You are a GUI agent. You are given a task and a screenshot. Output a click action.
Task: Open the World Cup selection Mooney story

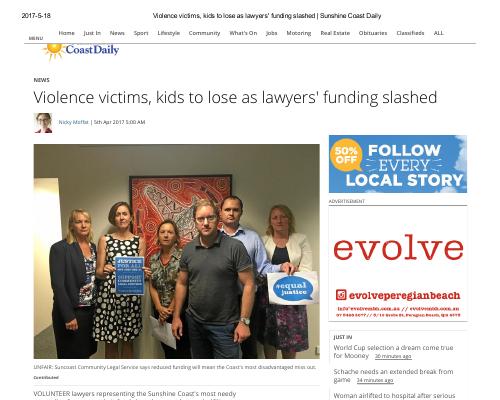(393, 352)
